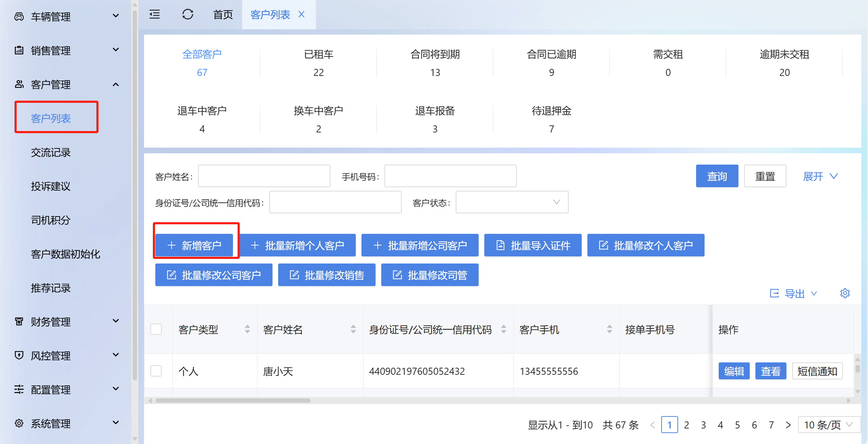Open the 10 条/页 page size dropdown
Screen dimensions: 868x444
point(828,425)
